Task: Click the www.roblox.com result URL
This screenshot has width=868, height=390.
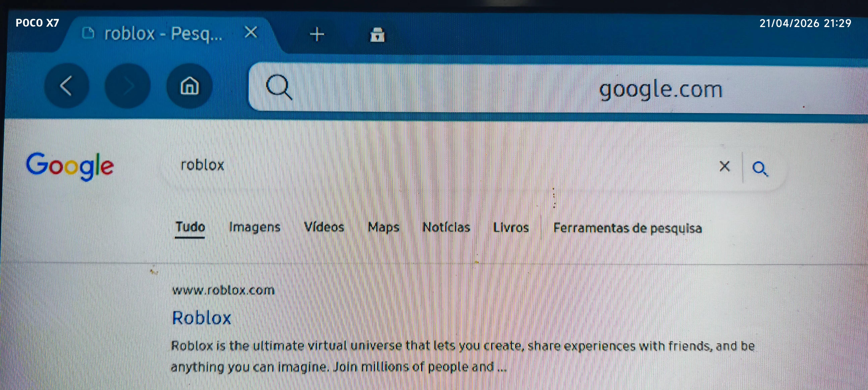Action: pos(223,290)
